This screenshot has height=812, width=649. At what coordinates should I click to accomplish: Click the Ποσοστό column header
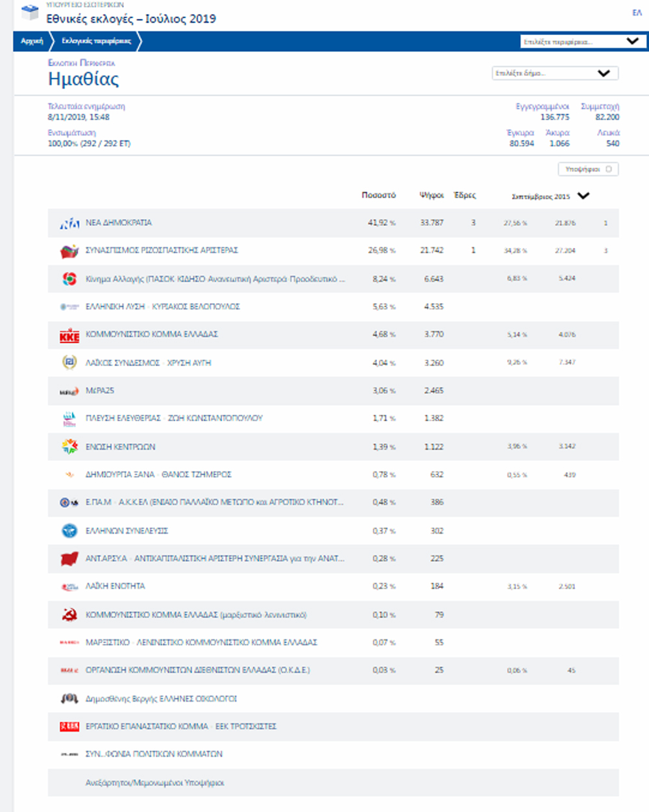(x=378, y=195)
